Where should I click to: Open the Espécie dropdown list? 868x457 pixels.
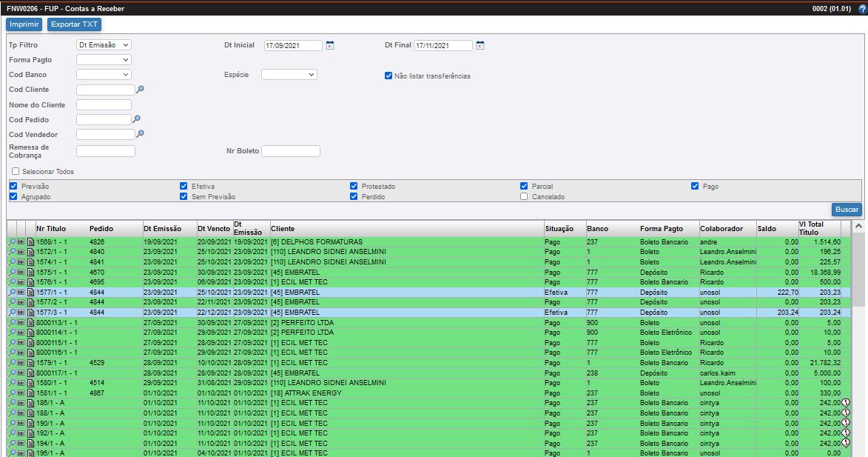289,75
